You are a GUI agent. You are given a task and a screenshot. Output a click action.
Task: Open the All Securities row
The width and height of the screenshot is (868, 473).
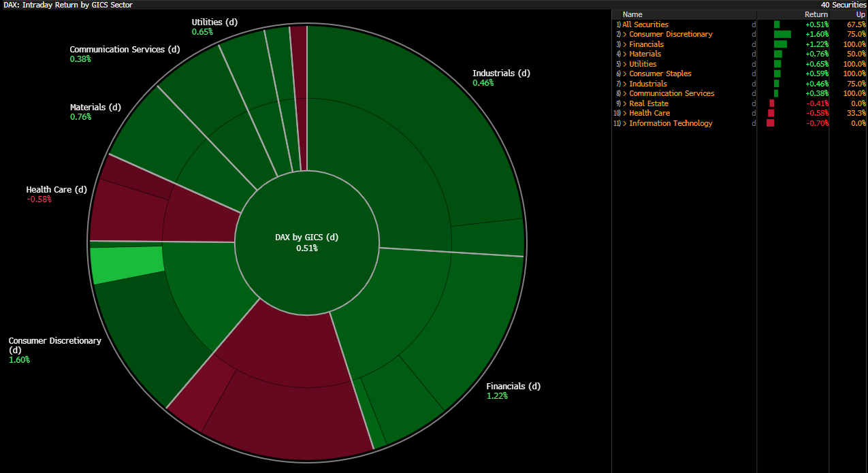click(645, 25)
